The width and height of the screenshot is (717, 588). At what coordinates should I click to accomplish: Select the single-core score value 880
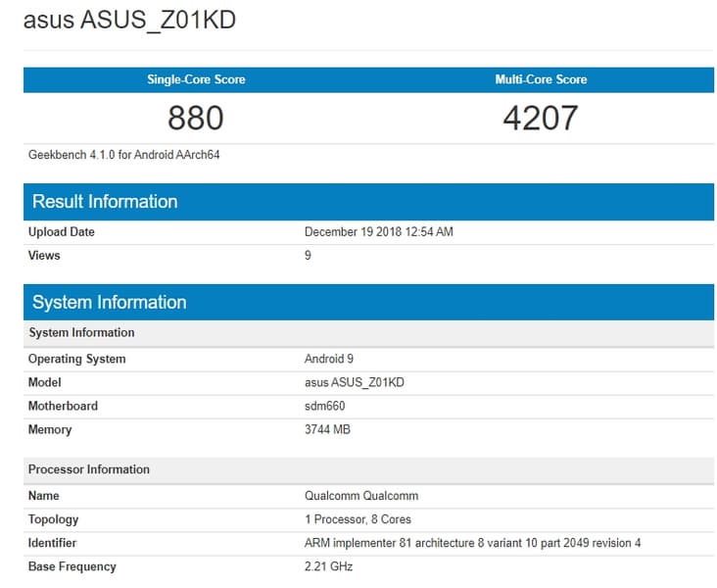coord(196,119)
